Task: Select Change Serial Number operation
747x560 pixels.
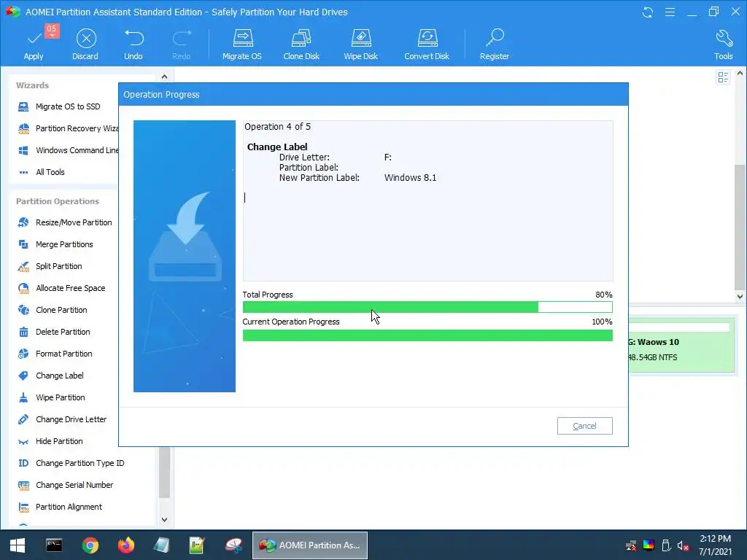Action: coord(65,485)
